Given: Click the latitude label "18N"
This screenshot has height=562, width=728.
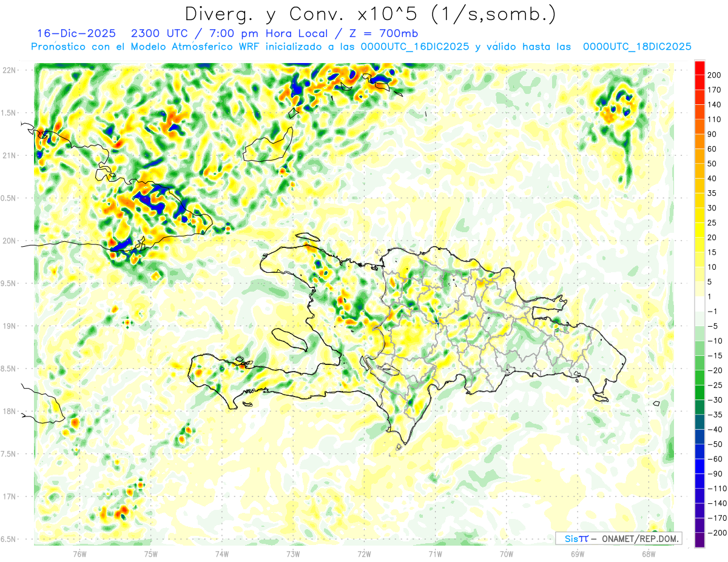Looking at the screenshot, I should [x=10, y=411].
